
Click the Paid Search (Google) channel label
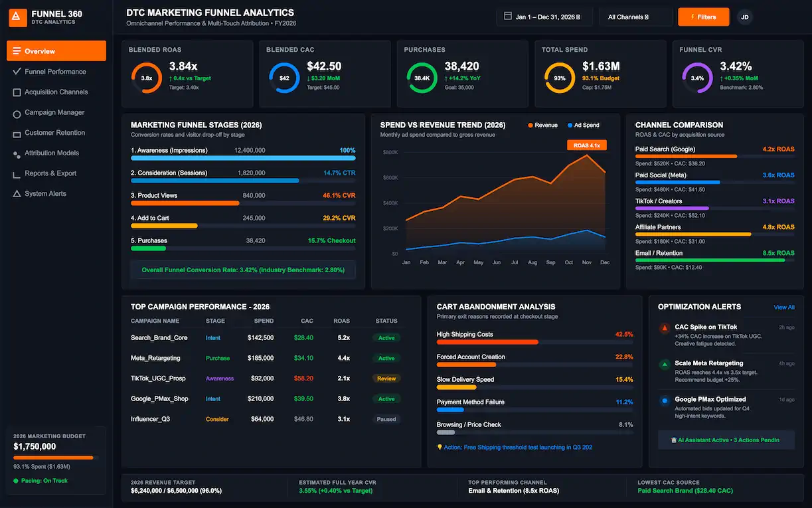click(665, 149)
